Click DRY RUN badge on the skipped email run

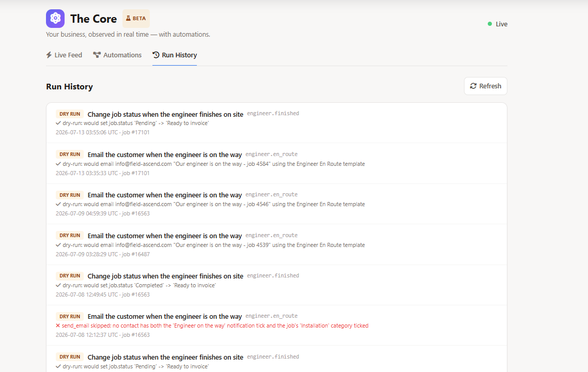point(70,316)
